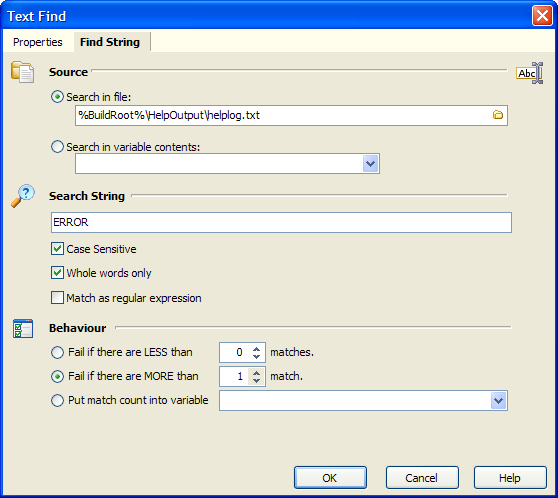558x498 pixels.
Task: Uncheck Whole words only
Action: tap(57, 273)
